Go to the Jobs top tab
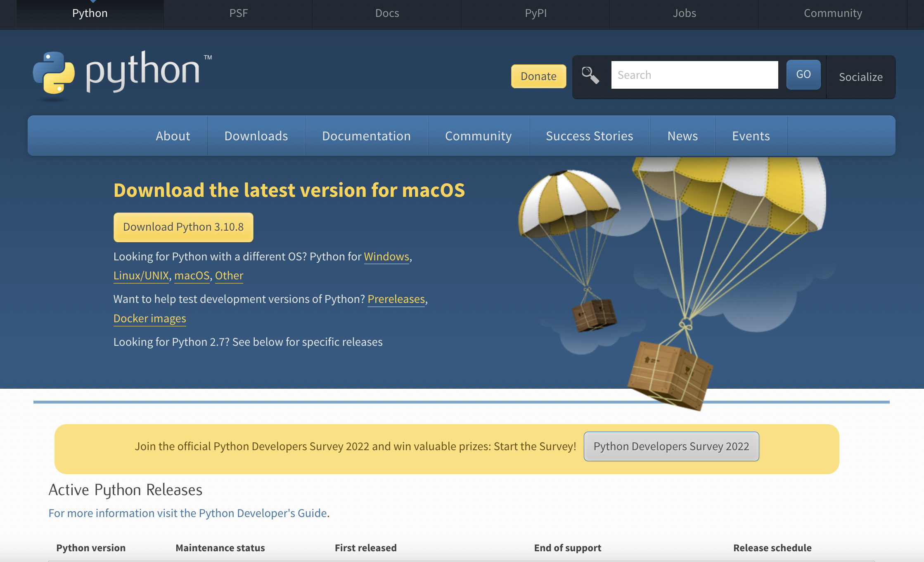The height and width of the screenshot is (562, 924). click(x=684, y=13)
